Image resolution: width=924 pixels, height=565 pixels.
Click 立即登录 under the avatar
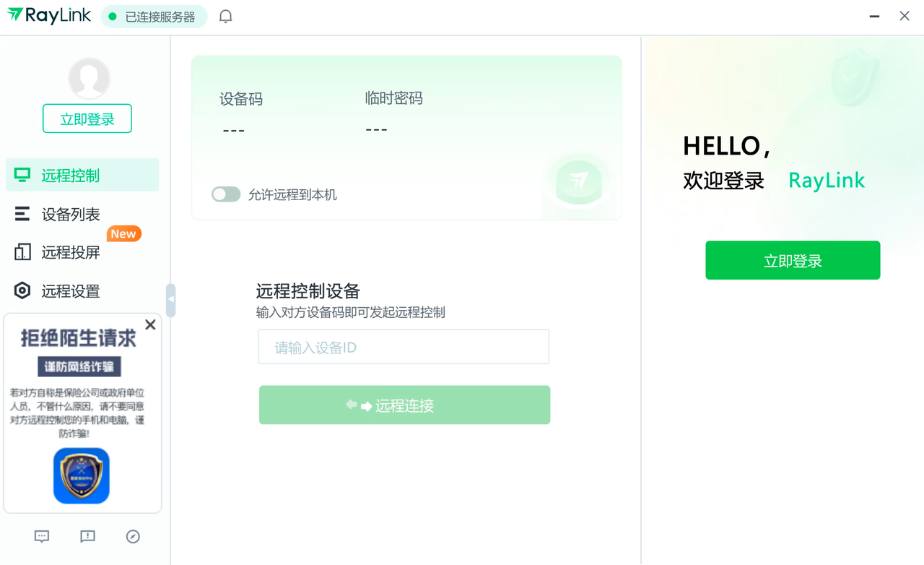pos(87,118)
